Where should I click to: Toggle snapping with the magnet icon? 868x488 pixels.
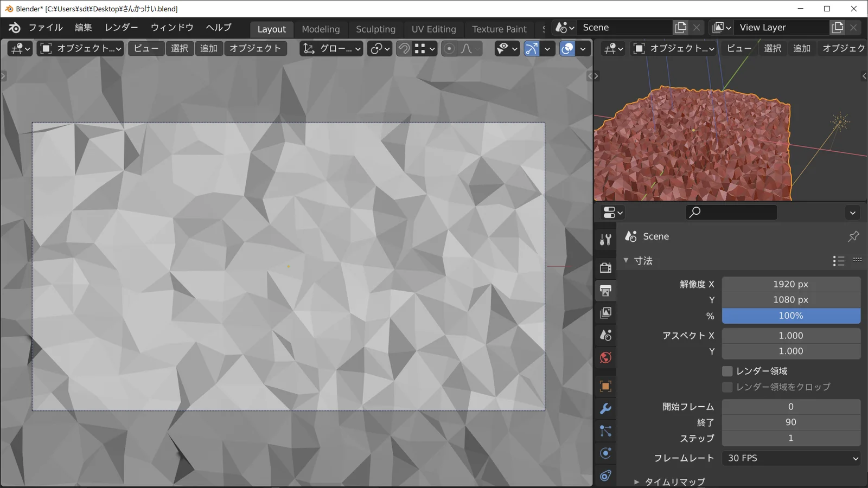click(403, 48)
